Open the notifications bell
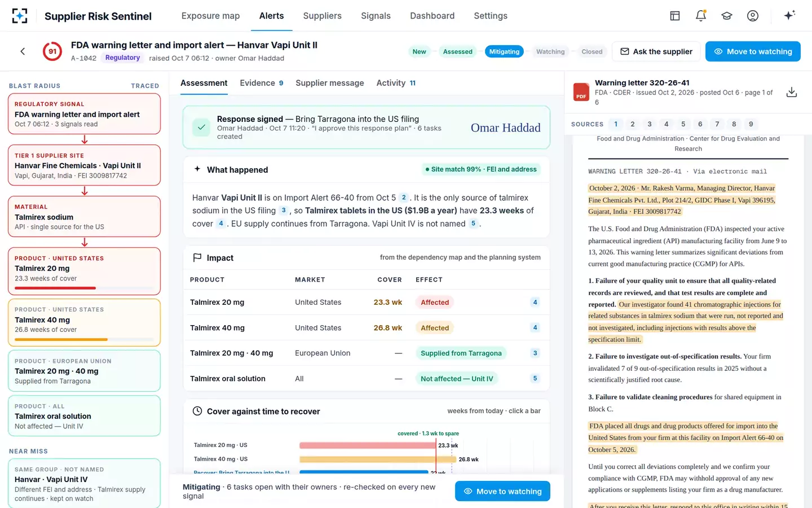Screen dimensions: 812x508 (x=701, y=16)
